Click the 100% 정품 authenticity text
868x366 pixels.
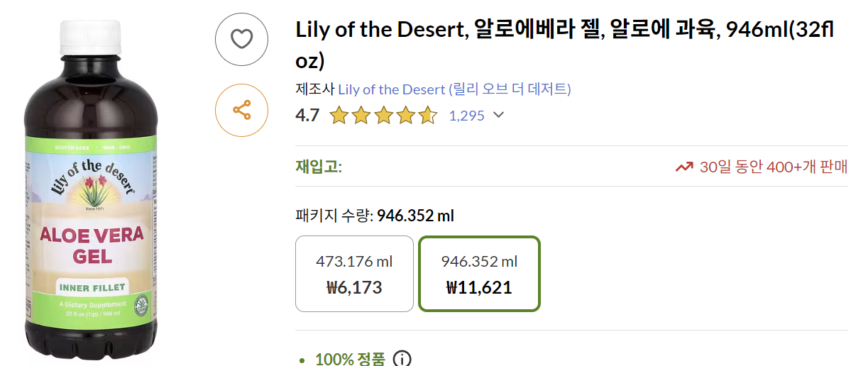tap(350, 359)
